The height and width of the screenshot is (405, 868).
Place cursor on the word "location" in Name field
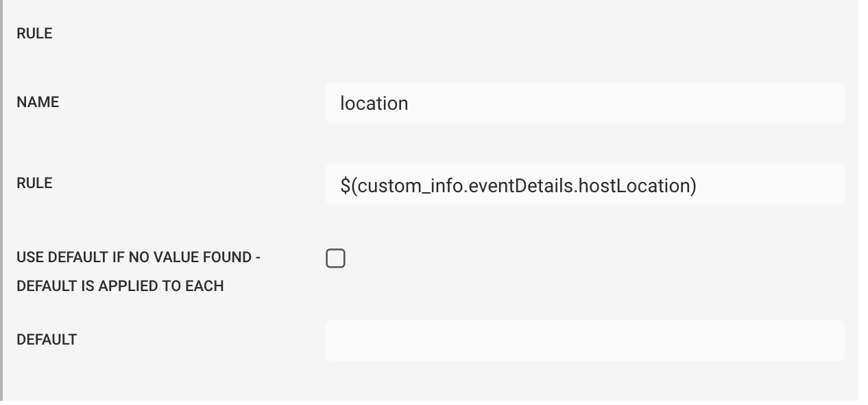374,103
